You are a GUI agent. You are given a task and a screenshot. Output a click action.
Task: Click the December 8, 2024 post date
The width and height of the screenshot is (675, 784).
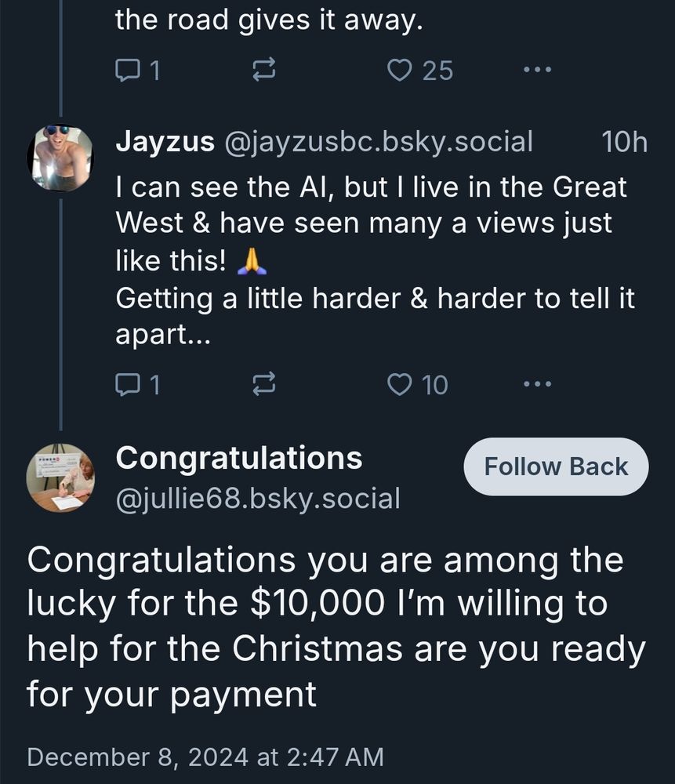(205, 757)
